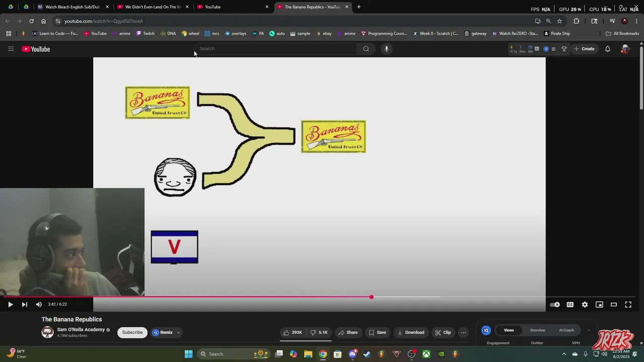Go to browser home page
The image size is (644, 362).
pos(43,21)
